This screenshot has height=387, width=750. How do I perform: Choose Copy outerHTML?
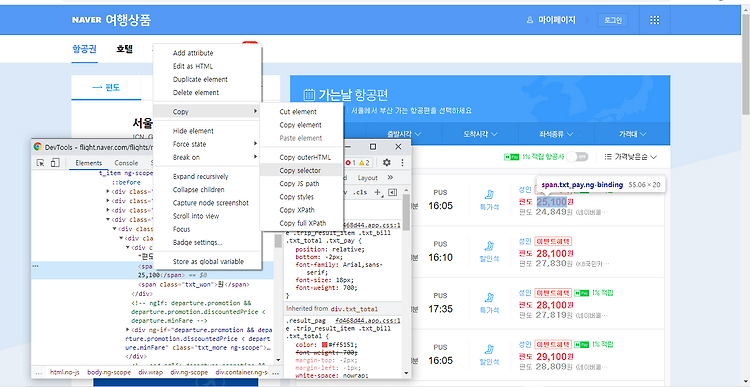pyautogui.click(x=301, y=157)
